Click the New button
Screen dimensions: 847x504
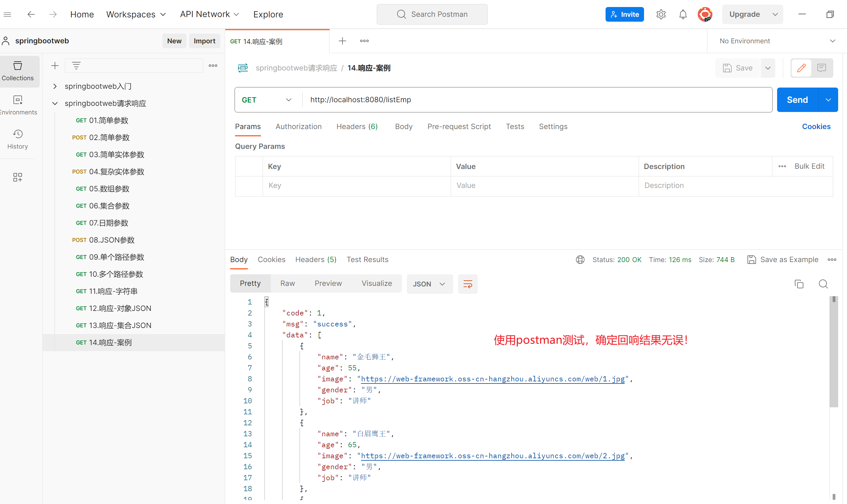click(174, 41)
